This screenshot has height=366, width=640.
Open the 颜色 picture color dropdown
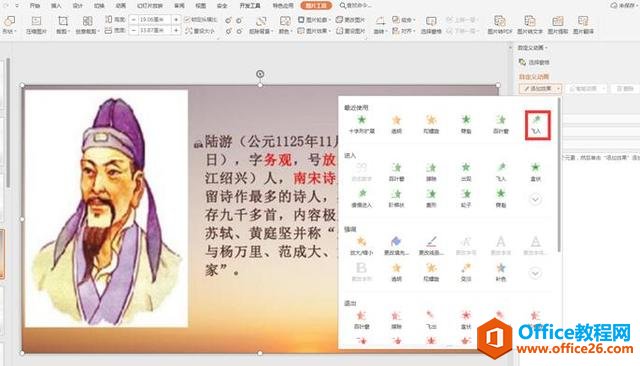(284, 25)
